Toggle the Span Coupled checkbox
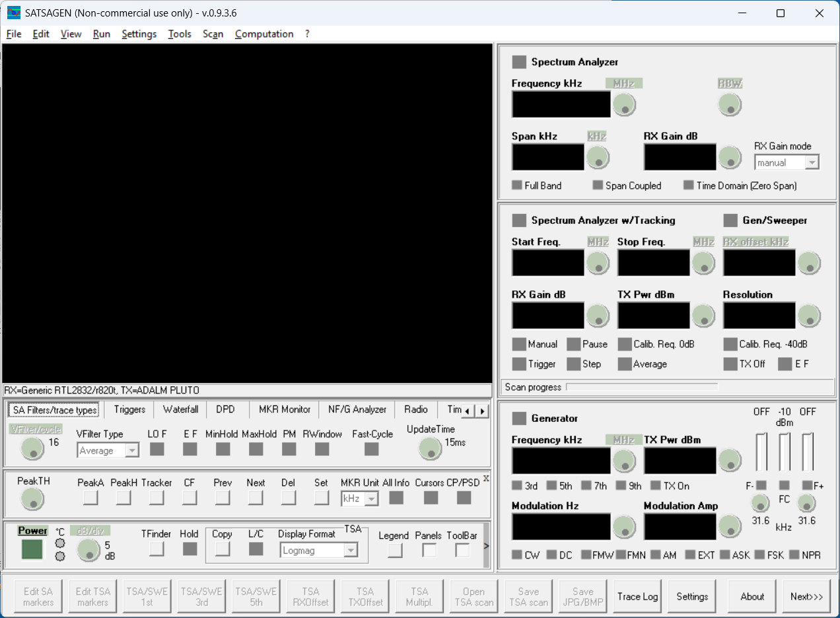Viewport: 840px width, 618px height. 598,186
